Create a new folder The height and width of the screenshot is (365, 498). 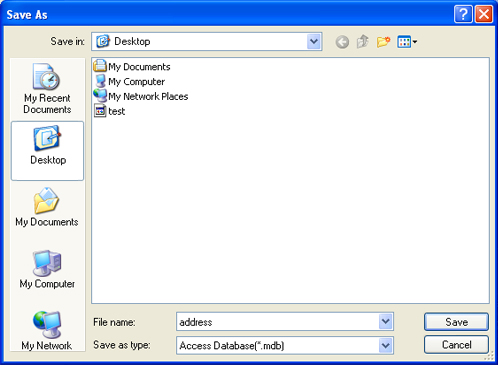383,42
